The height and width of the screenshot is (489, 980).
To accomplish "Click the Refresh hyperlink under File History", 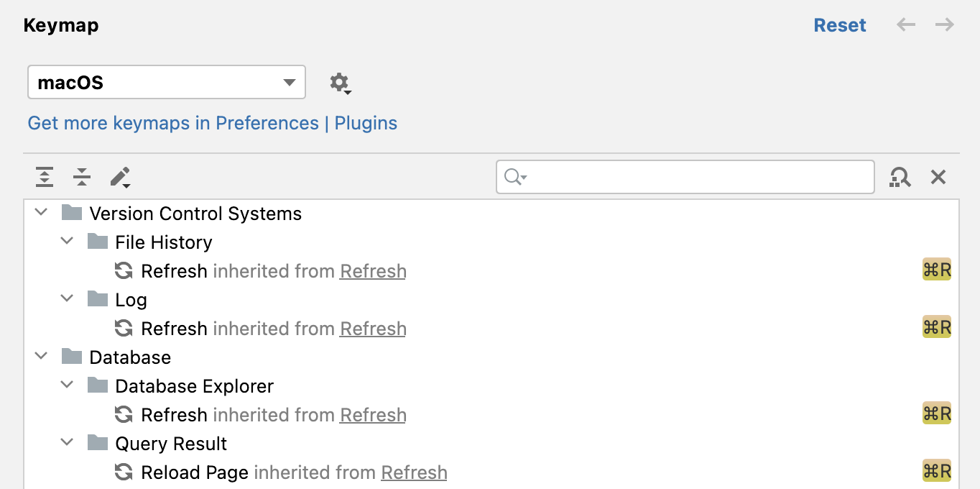I will [x=372, y=271].
